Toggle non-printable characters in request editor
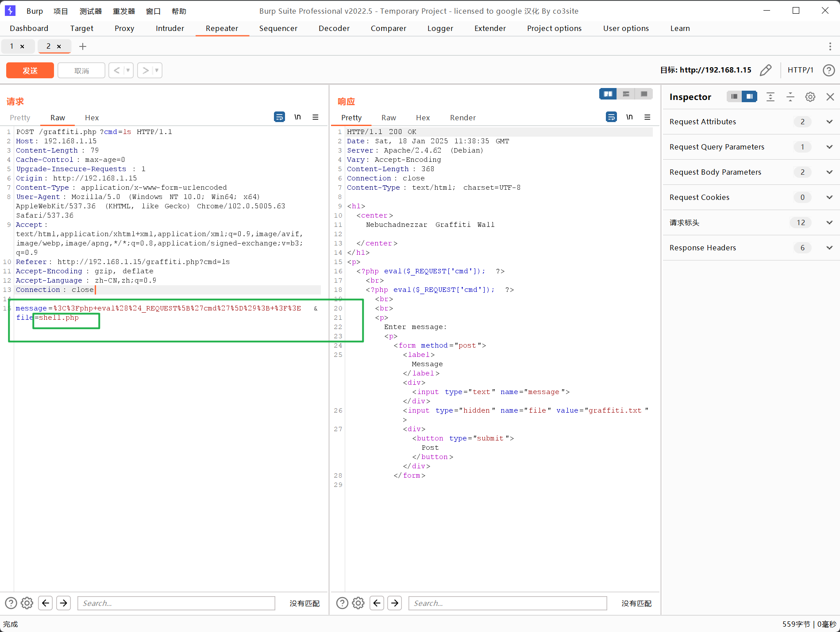 297,117
